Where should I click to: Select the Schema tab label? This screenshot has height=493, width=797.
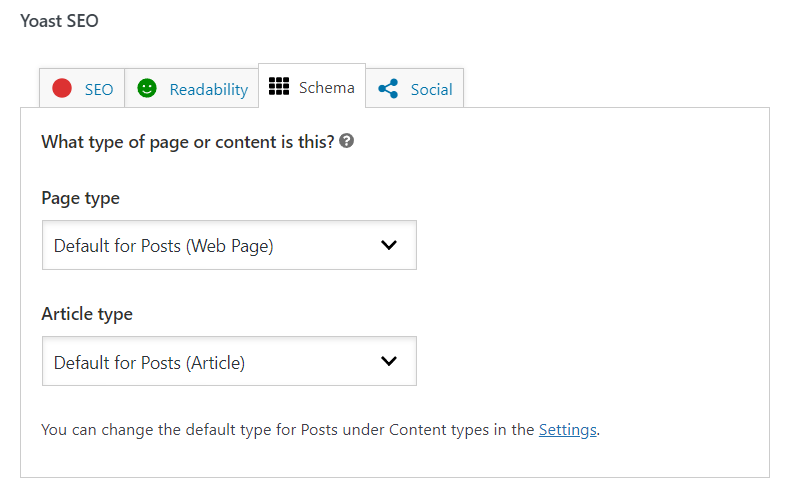[x=326, y=87]
